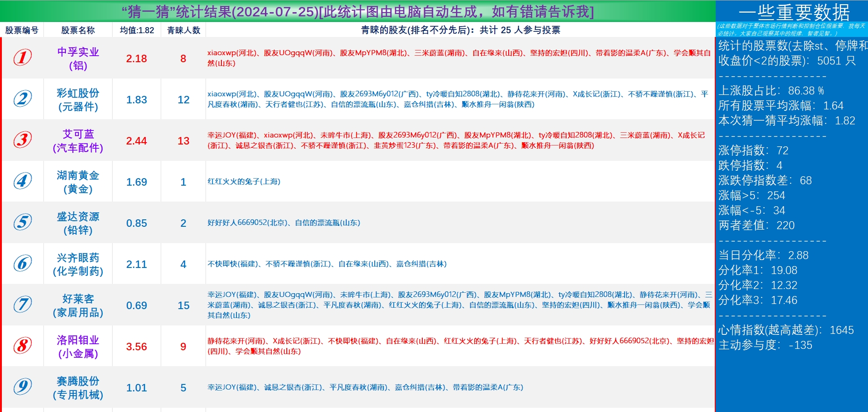Click the circled number 4 icon
Image resolution: width=868 pixels, height=412 pixels.
tap(22, 181)
